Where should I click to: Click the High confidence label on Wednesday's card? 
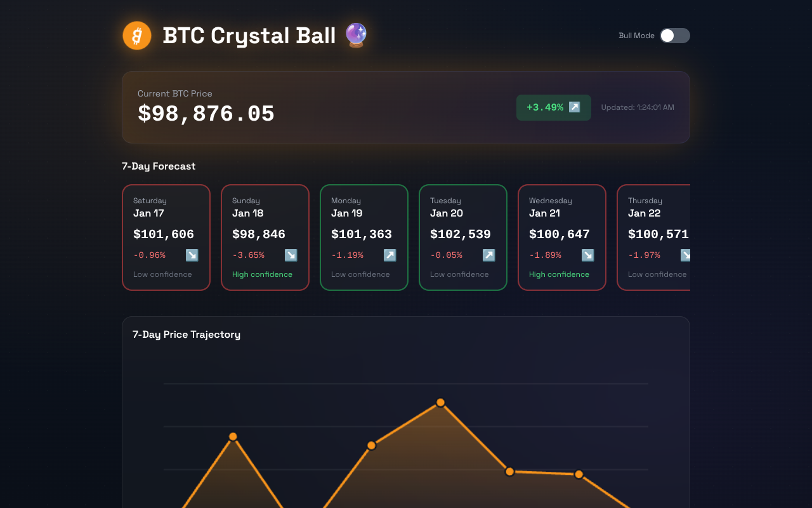point(558,274)
